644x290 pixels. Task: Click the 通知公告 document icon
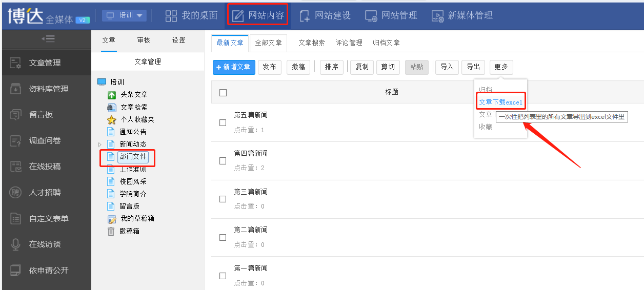(111, 132)
